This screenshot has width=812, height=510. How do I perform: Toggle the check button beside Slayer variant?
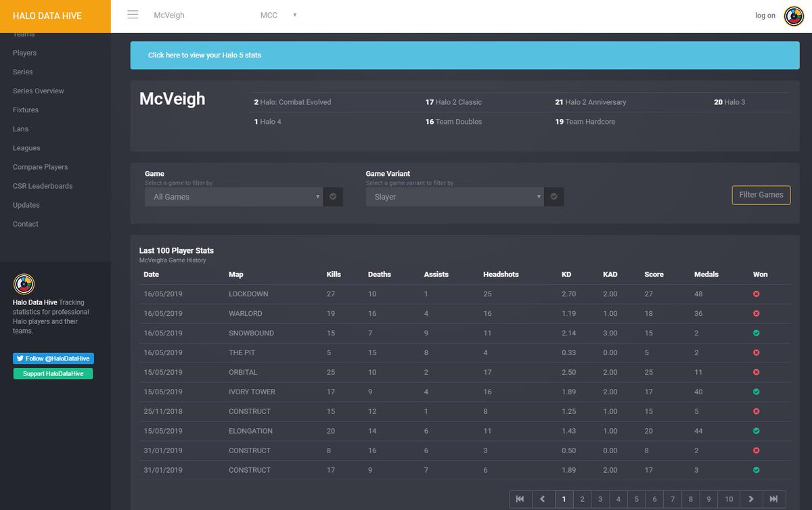point(554,197)
